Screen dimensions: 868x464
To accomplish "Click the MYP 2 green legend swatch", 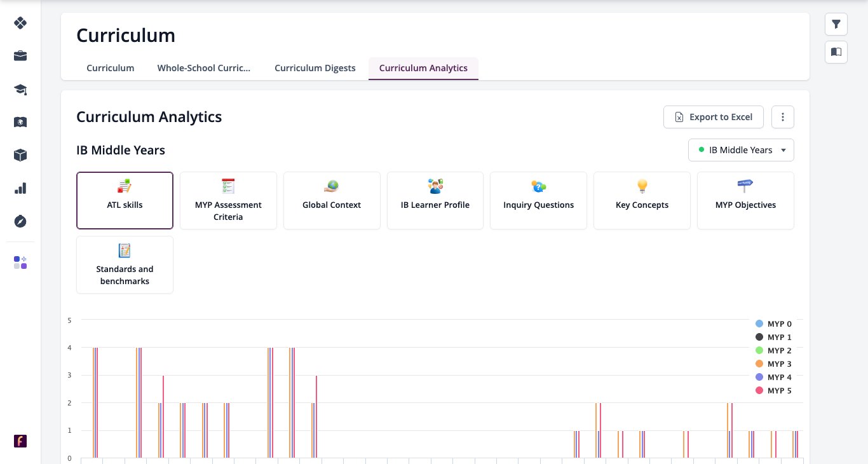I will 759,351.
